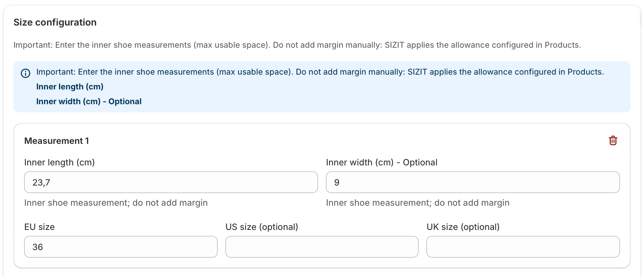Click bold 'Inner width (cm) - Optional' in banner
644x277 pixels.
89,102
